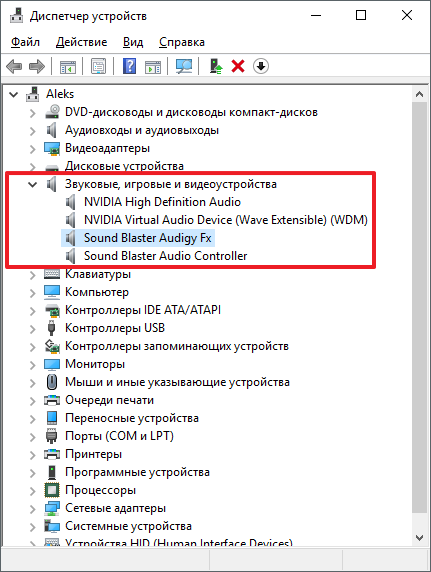Image resolution: width=431 pixels, height=572 pixels.
Task: Collapse the Звуковые, игровые и видеоустройства category
Action: click(32, 185)
